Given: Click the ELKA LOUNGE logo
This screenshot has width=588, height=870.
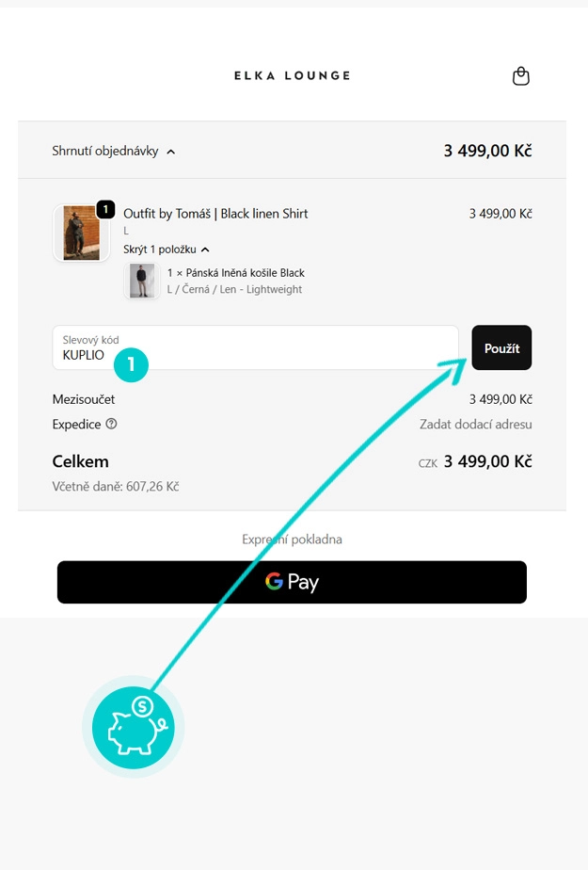Looking at the screenshot, I should 292,75.
